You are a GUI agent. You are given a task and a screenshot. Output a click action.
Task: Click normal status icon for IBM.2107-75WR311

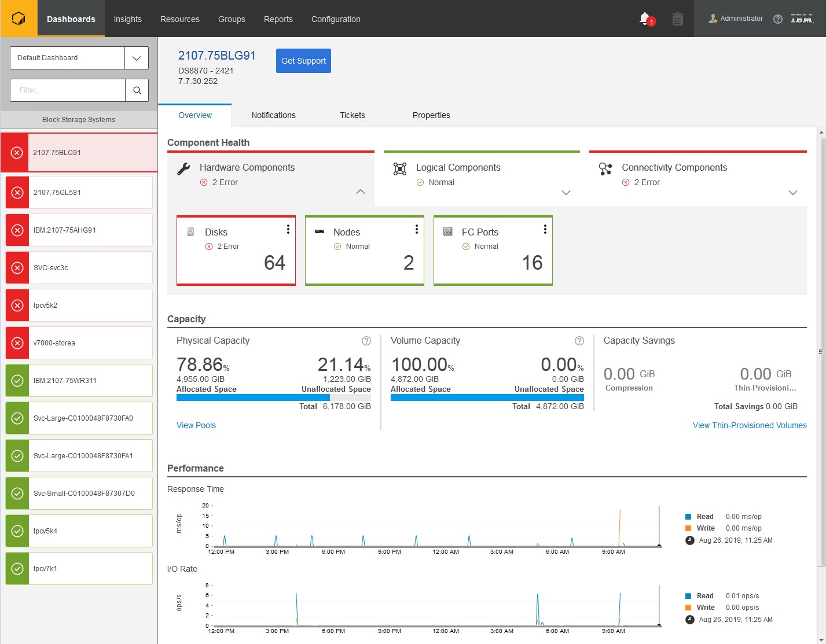point(17,381)
